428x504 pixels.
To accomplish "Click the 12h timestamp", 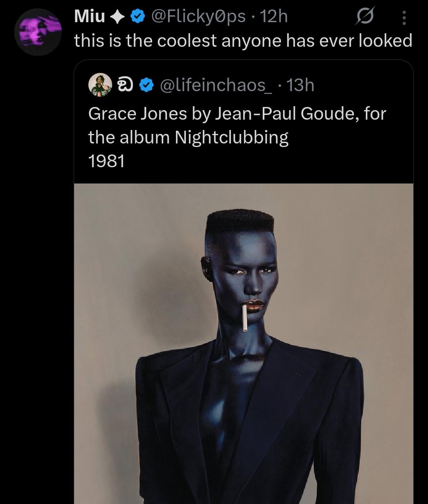I will (275, 17).
